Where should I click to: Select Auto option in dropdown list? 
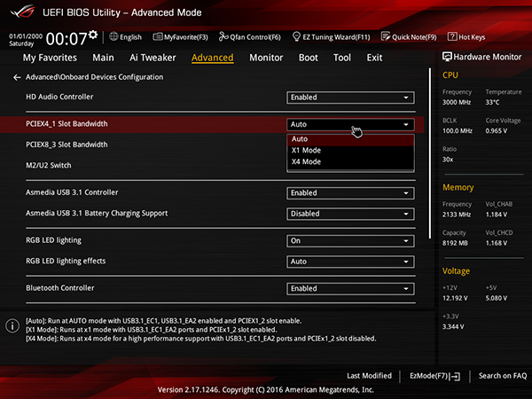tap(350, 139)
